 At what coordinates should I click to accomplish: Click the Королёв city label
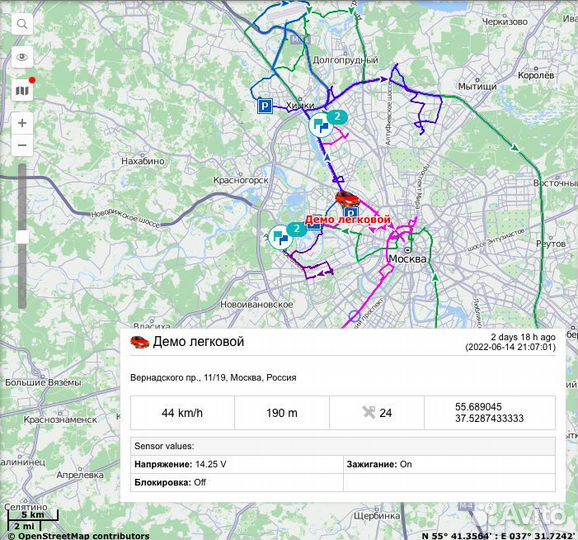(x=536, y=75)
